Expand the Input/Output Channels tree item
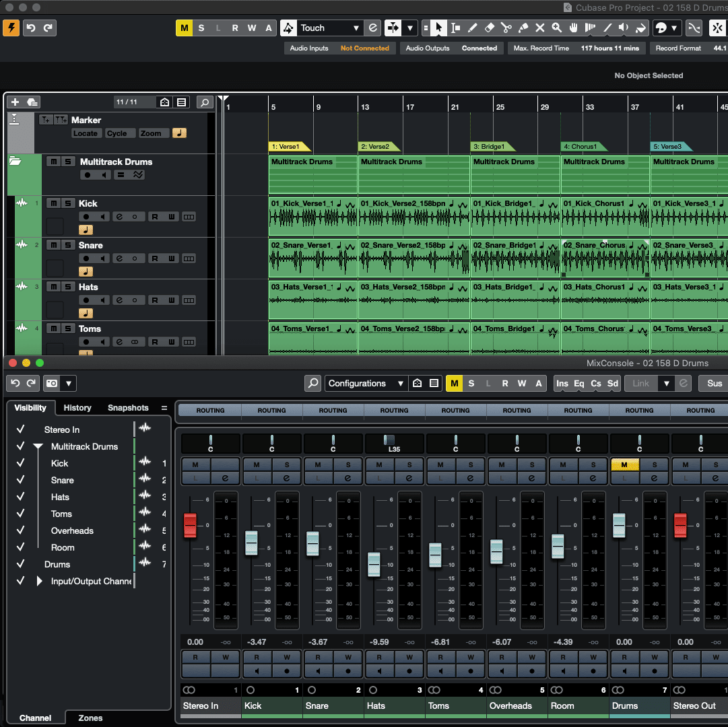Screen dimensions: 728x727 (x=39, y=581)
